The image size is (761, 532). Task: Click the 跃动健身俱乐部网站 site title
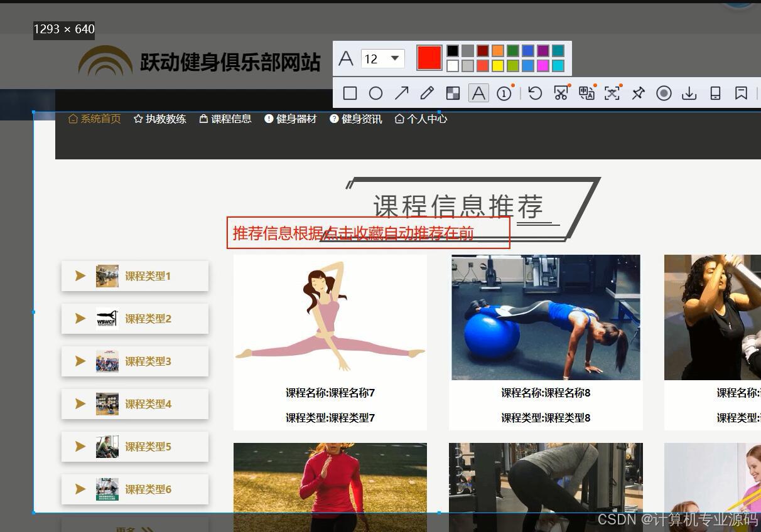coord(230,62)
